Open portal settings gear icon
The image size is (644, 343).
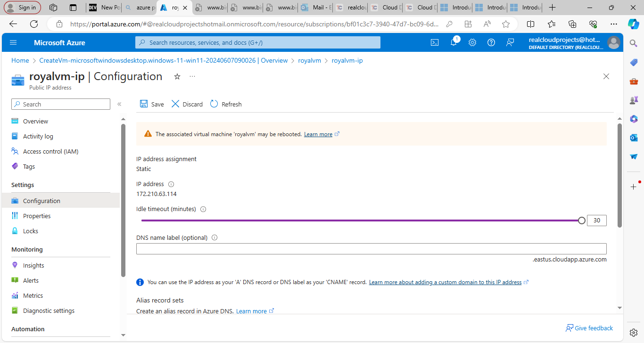(x=472, y=42)
